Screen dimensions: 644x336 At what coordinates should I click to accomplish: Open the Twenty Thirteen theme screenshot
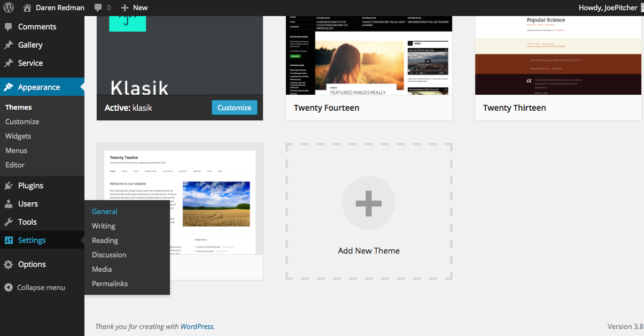point(558,55)
